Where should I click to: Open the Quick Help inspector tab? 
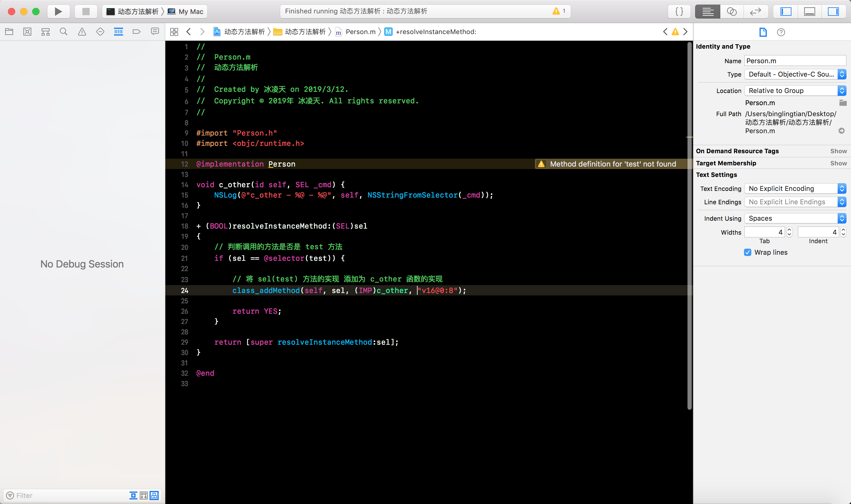(781, 32)
